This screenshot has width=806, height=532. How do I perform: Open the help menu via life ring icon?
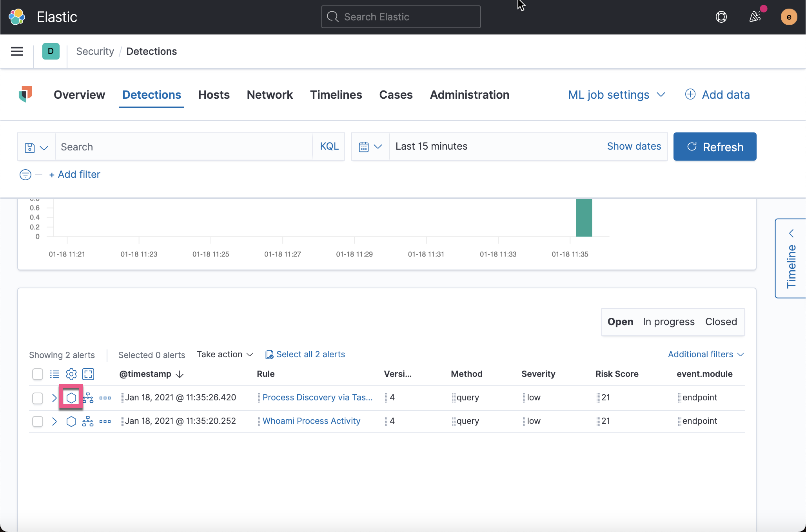pyautogui.click(x=721, y=17)
